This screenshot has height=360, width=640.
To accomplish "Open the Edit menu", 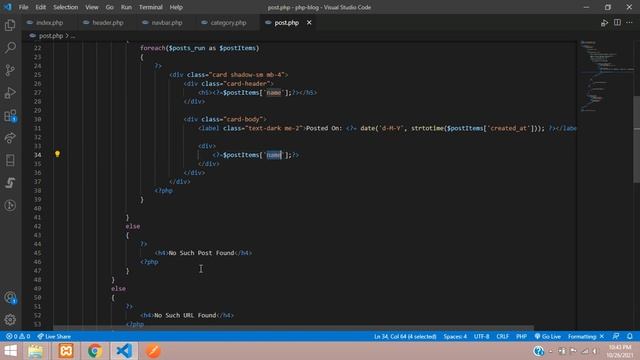I will 40,7.
